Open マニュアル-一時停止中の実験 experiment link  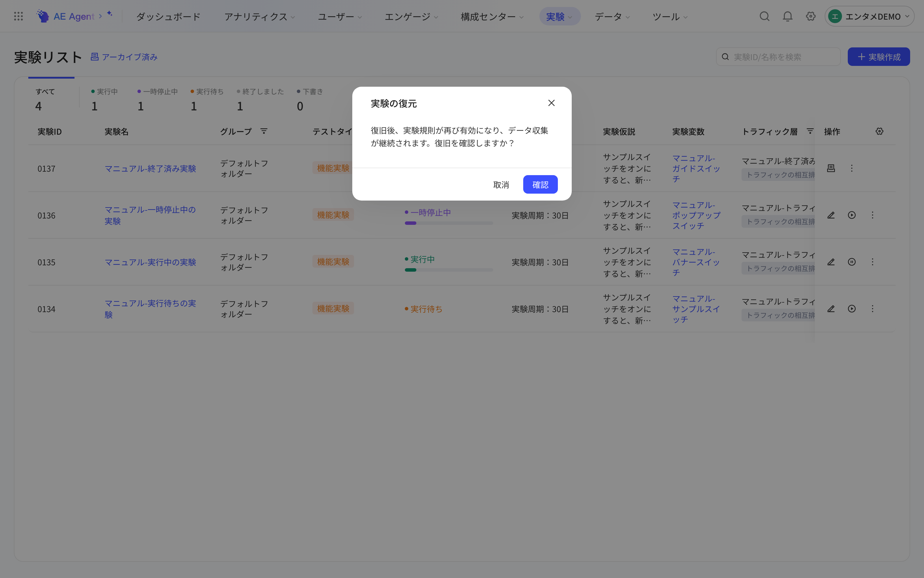coord(150,215)
